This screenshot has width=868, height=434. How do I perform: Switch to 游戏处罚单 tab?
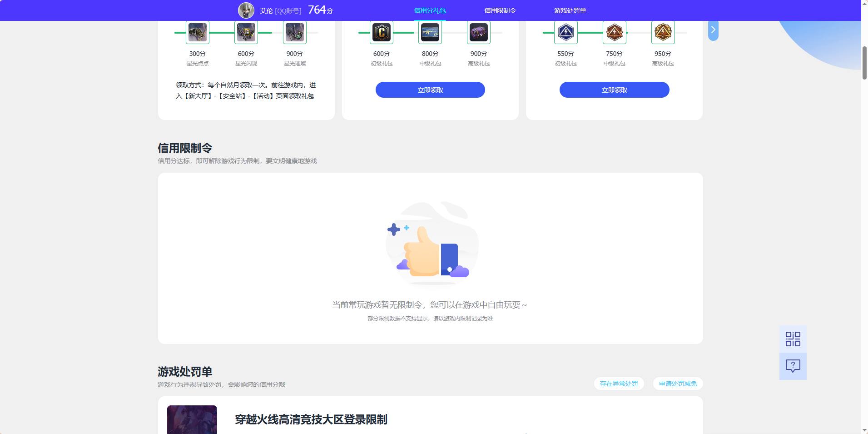pos(570,10)
